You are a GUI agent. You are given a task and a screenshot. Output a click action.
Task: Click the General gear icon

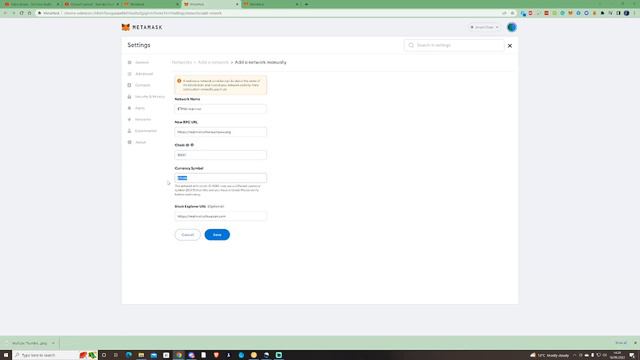click(129, 62)
